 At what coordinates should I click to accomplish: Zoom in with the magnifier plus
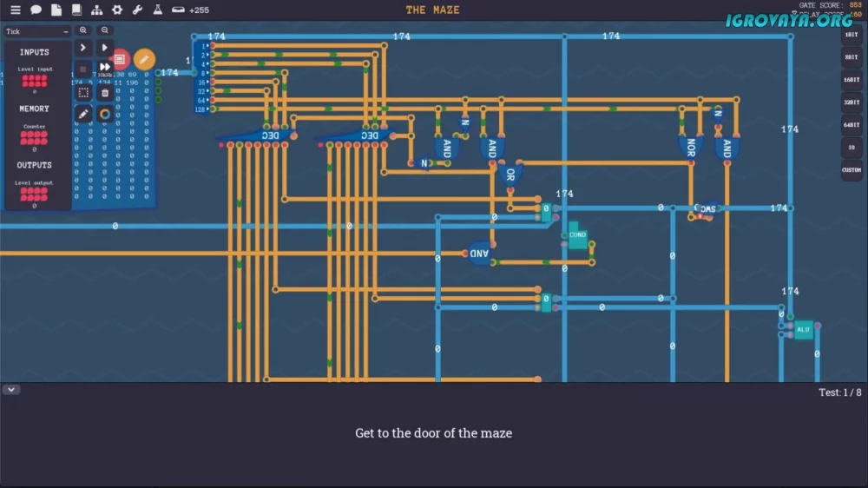[83, 30]
